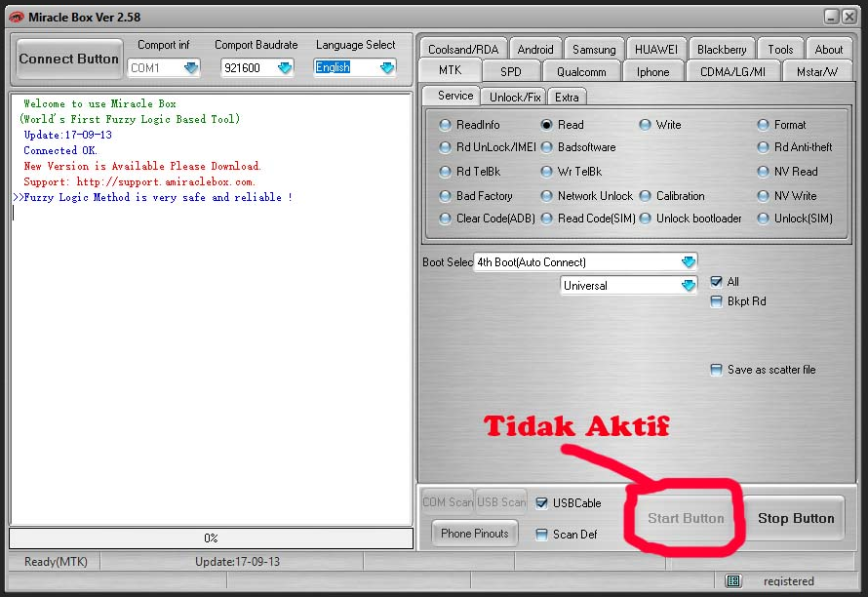Open the About tab

tap(829, 50)
